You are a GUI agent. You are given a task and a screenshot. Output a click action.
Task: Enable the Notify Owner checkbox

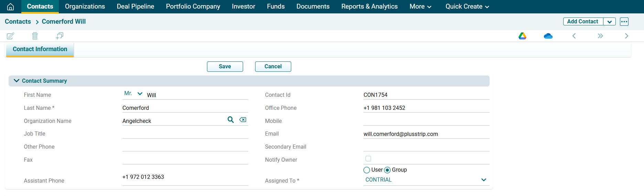[x=368, y=159]
